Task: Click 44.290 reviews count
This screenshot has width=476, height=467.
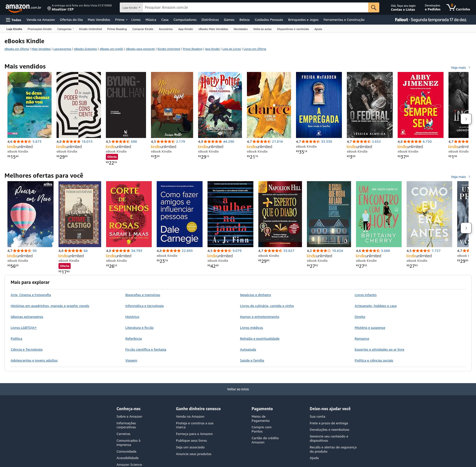Action: (229, 142)
